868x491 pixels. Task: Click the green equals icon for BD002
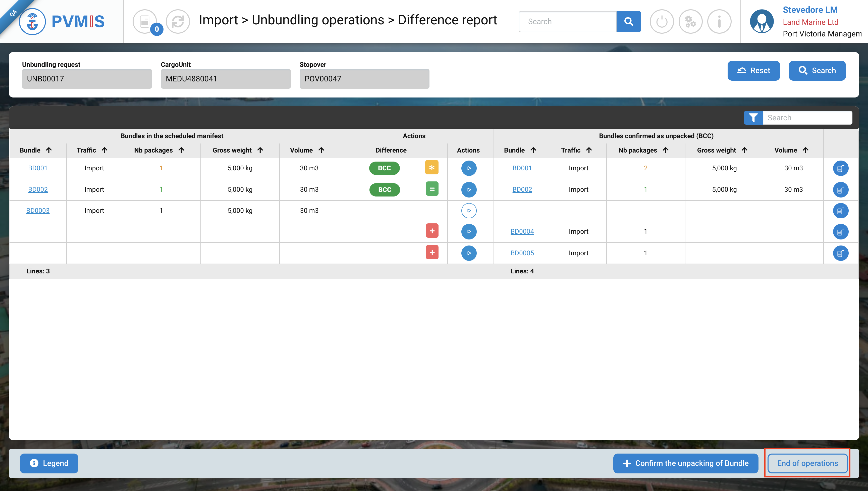[x=432, y=189]
